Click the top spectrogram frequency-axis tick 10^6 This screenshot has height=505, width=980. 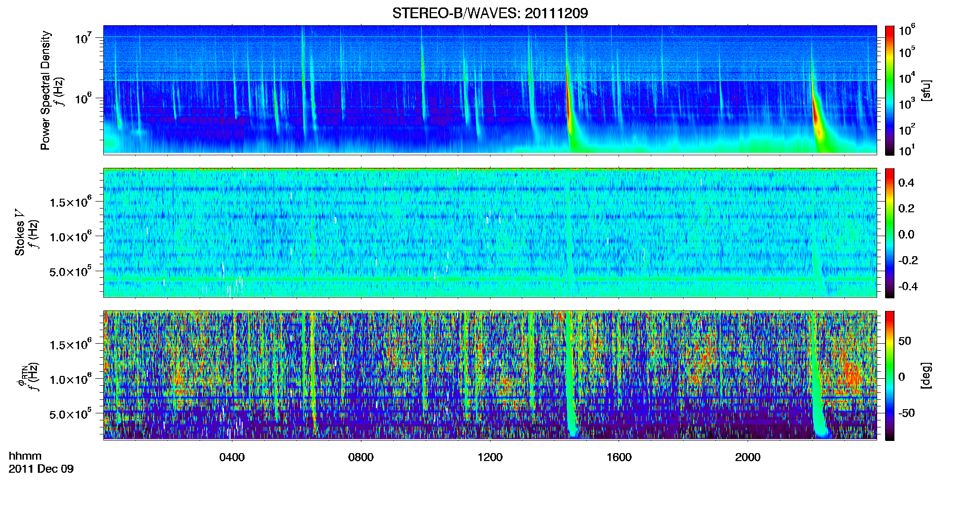point(83,98)
